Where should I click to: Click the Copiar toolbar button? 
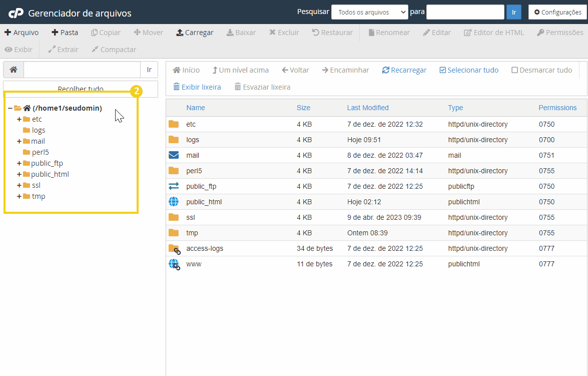[106, 33]
